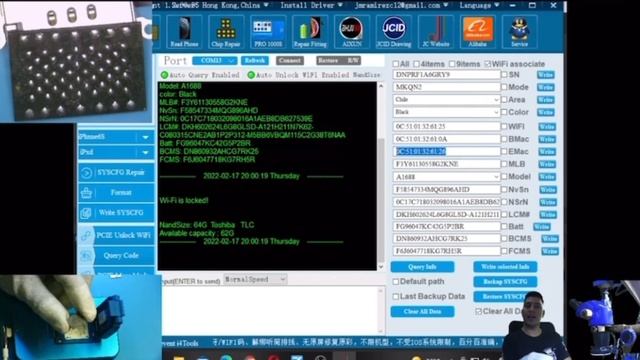Click Write button for WIFI row
640x360 pixels.
point(547,127)
